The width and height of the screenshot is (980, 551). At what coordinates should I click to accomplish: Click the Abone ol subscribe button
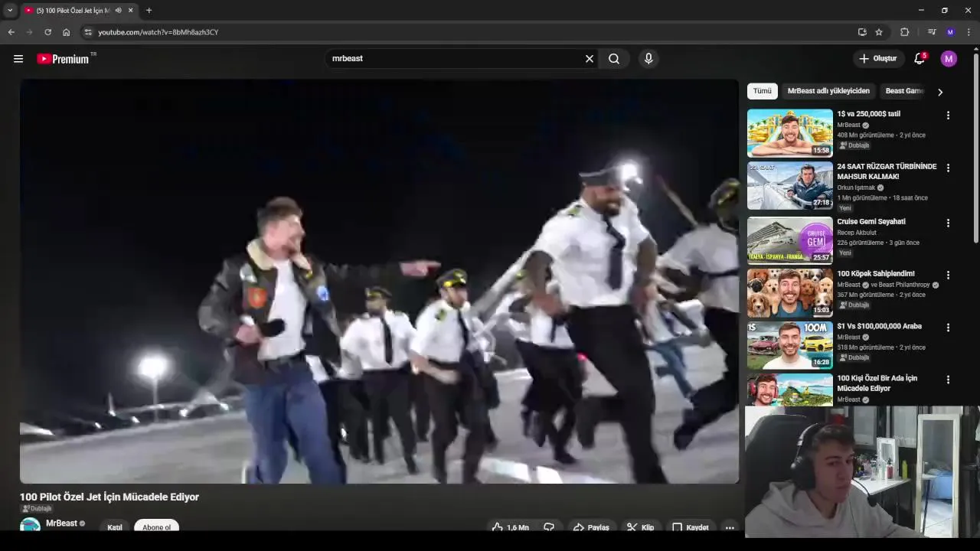(x=156, y=527)
